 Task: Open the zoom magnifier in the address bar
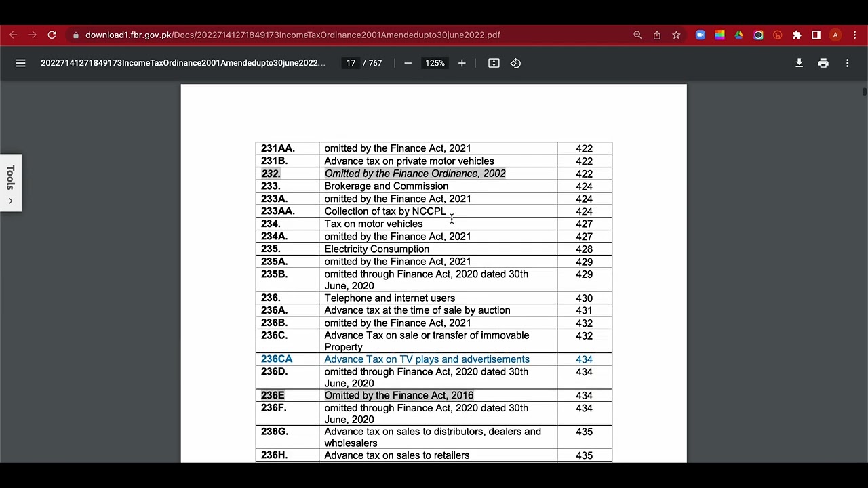(x=637, y=35)
